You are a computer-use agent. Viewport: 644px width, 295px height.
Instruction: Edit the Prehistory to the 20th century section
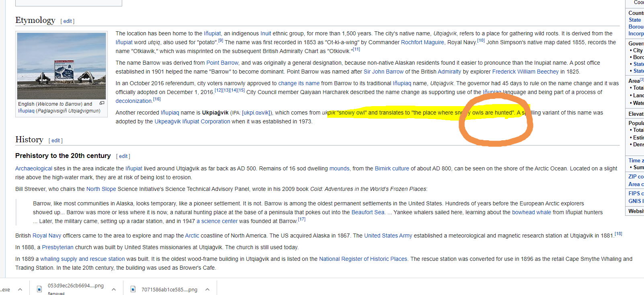coord(123,156)
